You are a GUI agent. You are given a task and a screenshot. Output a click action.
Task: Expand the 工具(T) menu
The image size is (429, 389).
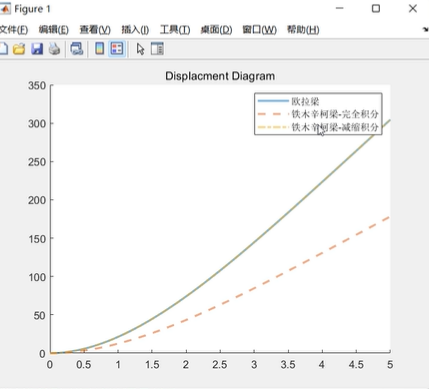[175, 30]
